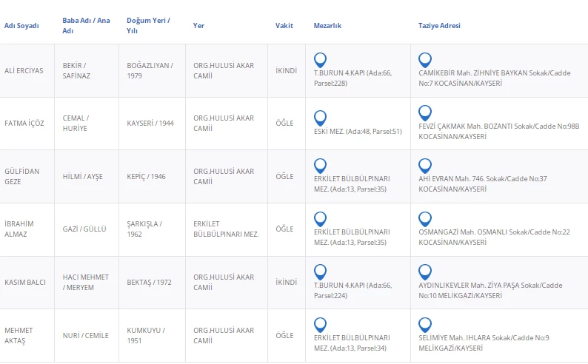Screen dimensions: 588x364
Task: Open cemetery location pin for Fatma İçöz
Action: pyautogui.click(x=320, y=118)
